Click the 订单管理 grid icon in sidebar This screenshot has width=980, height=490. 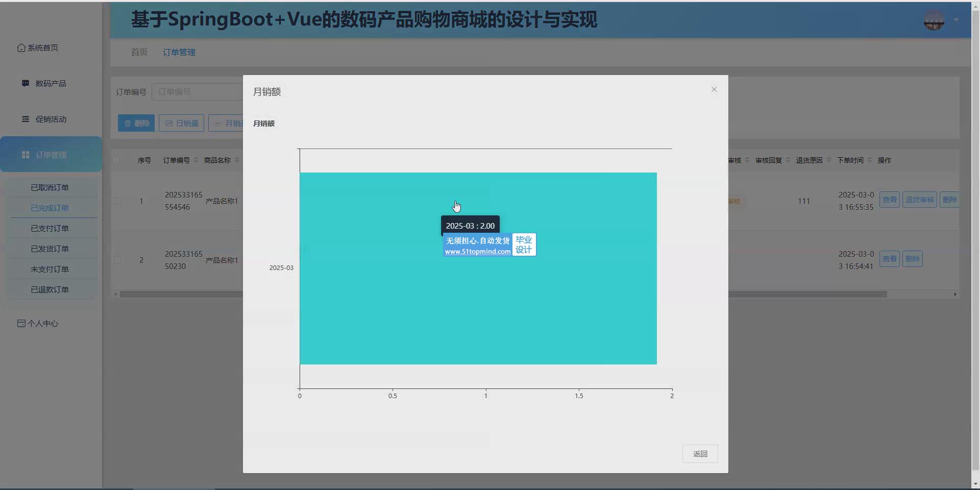(26, 155)
